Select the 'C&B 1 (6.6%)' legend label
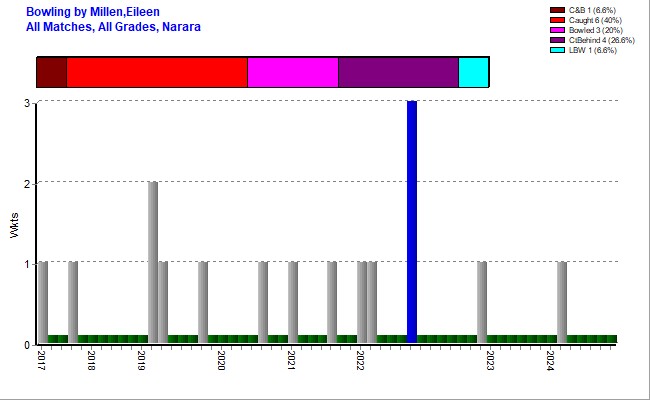 point(592,10)
